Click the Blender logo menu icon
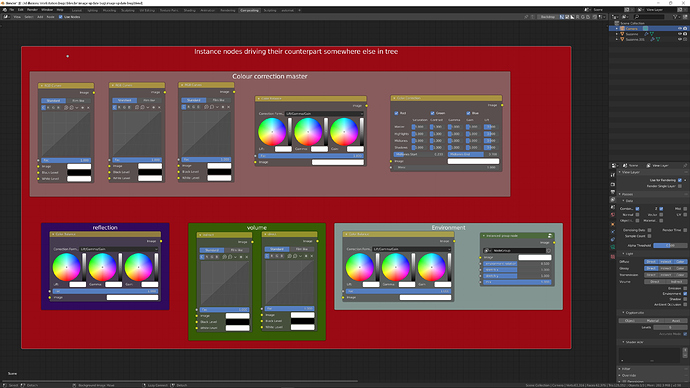Image resolution: width=690 pixels, height=388 pixels. 4,10
